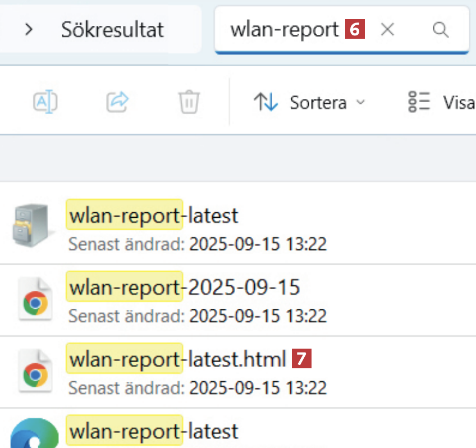Select the bottom wlan-report-latest result name
The height and width of the screenshot is (448, 476).
pyautogui.click(x=153, y=431)
